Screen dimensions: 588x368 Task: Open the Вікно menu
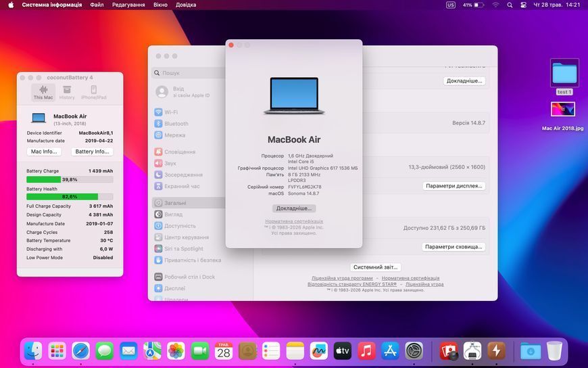point(160,5)
